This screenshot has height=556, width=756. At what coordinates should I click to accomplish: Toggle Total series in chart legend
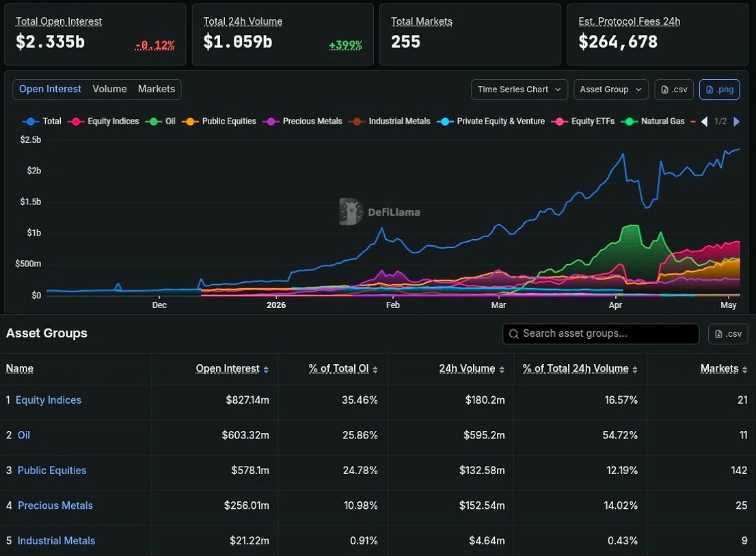point(42,122)
